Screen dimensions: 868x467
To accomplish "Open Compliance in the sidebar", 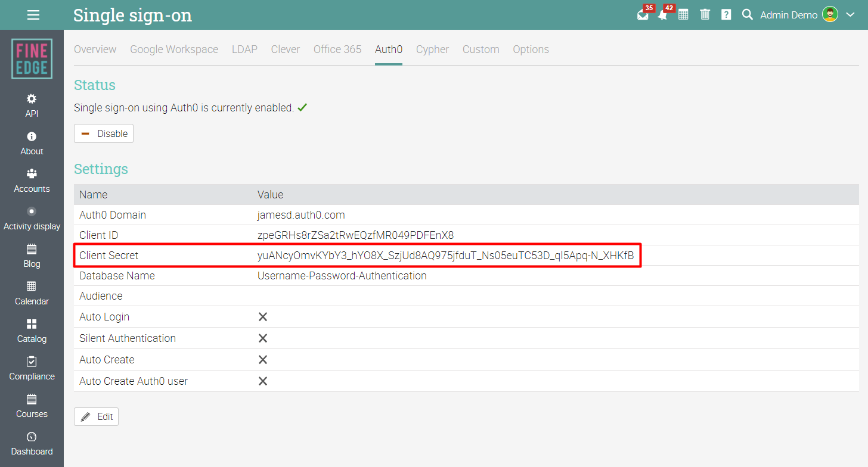I will pyautogui.click(x=32, y=368).
